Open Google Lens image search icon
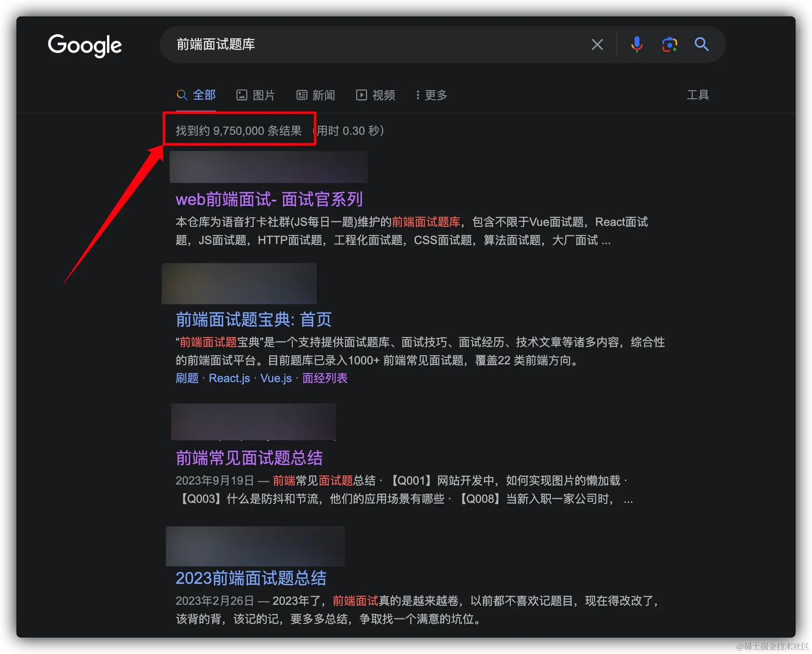This screenshot has width=812, height=654. [x=669, y=45]
